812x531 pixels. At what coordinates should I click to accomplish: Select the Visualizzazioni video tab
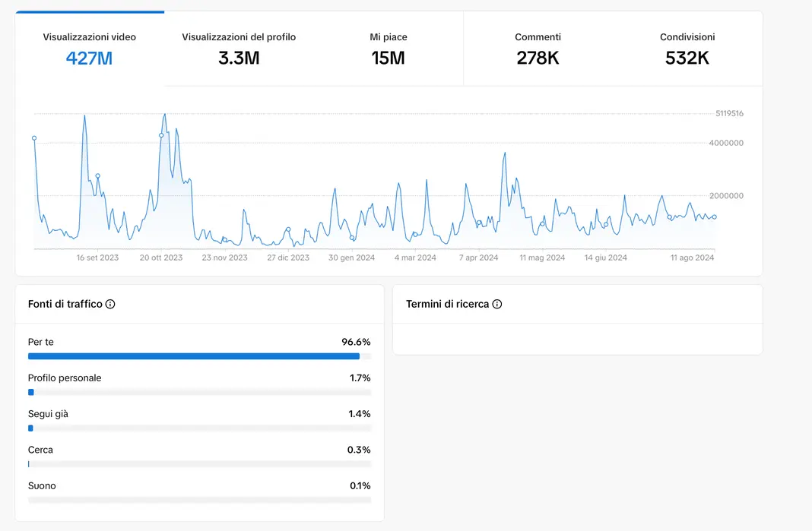[x=90, y=49]
